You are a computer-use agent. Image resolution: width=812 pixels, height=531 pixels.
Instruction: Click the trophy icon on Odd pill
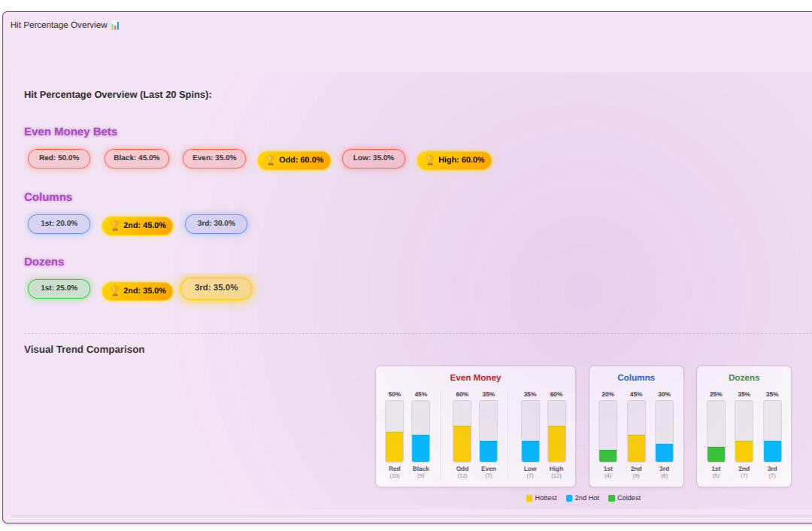(271, 160)
